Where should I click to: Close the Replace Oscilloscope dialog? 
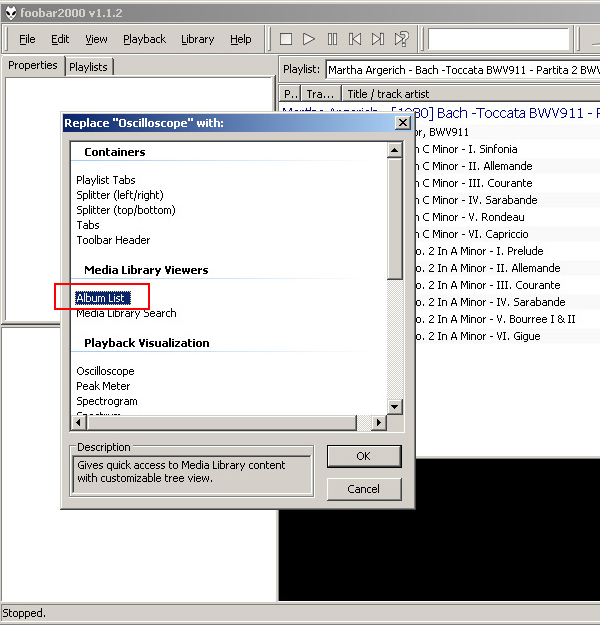403,123
